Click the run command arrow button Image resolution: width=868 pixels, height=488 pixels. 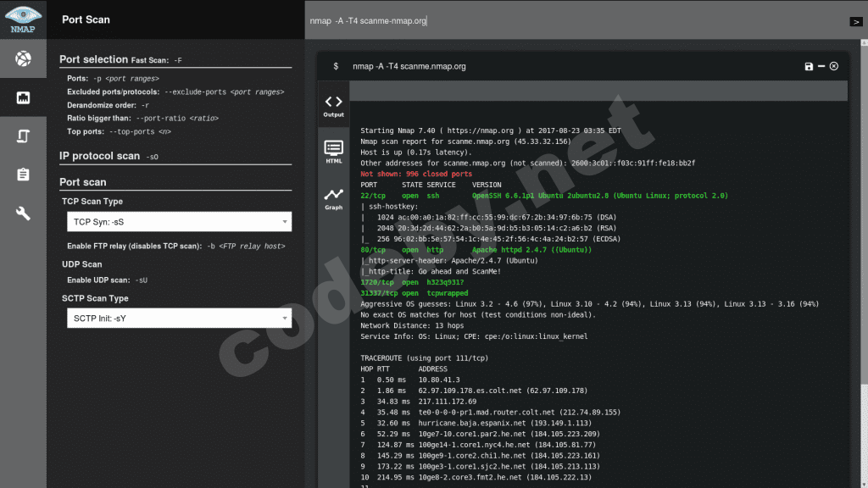pos(856,21)
